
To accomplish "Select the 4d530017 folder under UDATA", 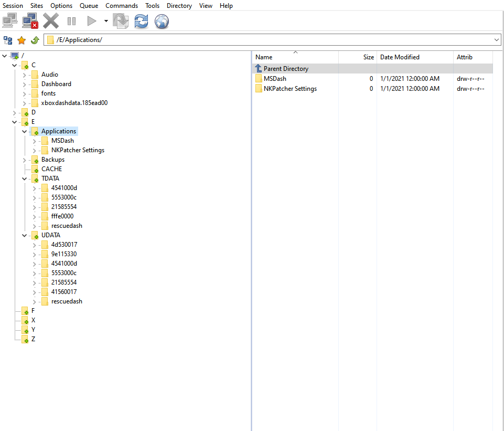I will tap(65, 245).
